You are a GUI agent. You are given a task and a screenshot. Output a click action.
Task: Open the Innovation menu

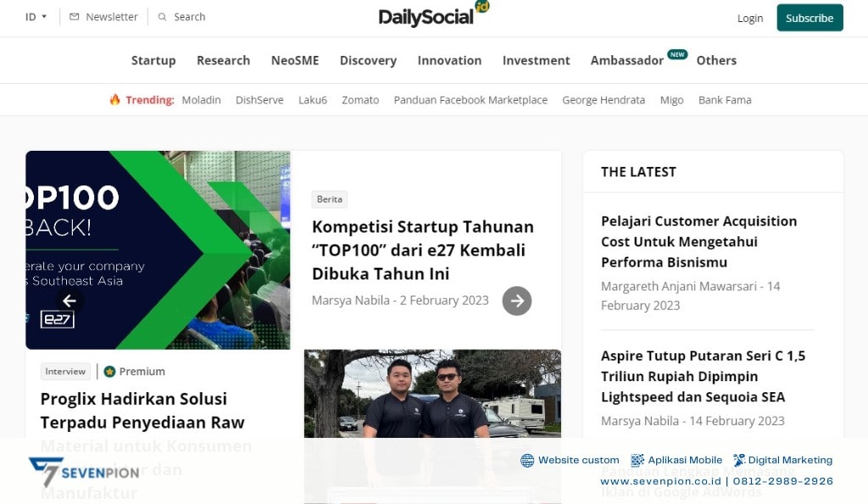(449, 60)
